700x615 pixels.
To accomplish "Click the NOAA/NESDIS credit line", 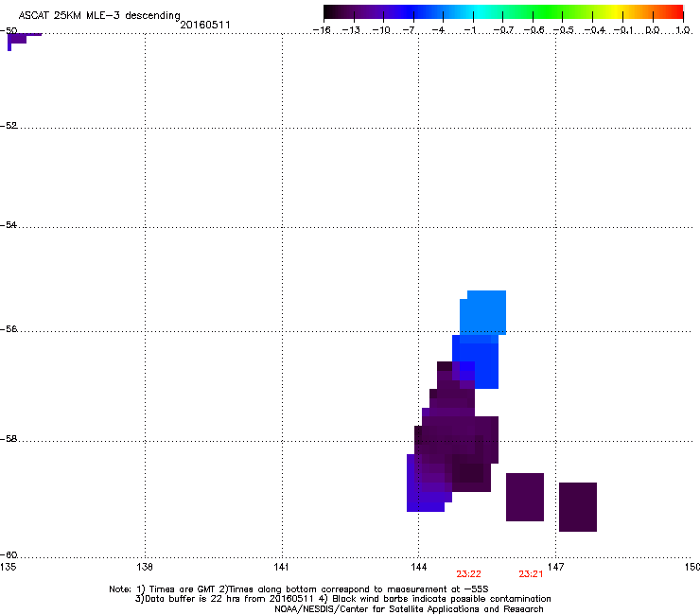I will point(409,609).
